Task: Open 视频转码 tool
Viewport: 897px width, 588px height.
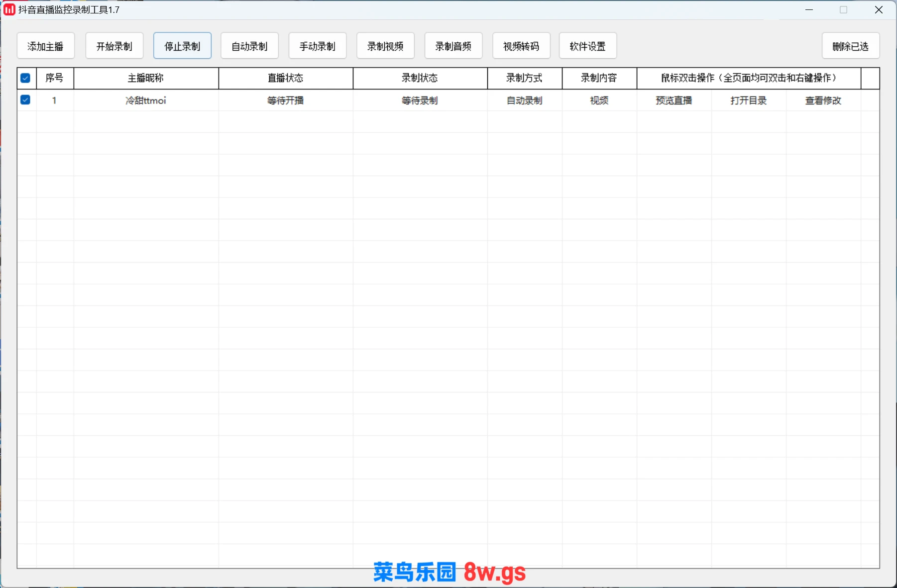Action: [x=521, y=46]
